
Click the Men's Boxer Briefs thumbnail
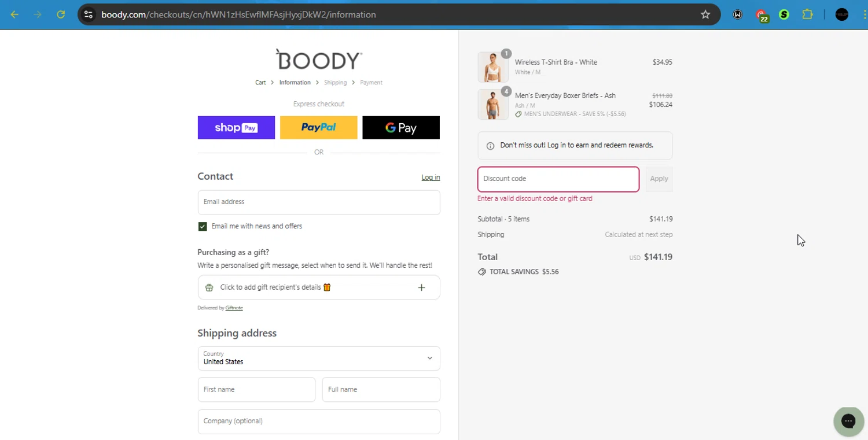point(493,105)
